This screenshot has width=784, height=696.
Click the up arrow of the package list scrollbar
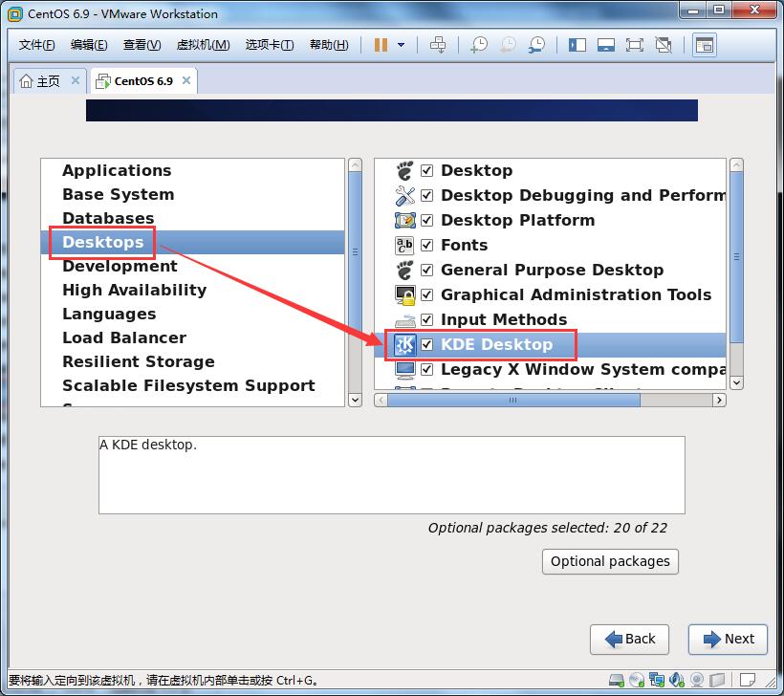coord(736,165)
